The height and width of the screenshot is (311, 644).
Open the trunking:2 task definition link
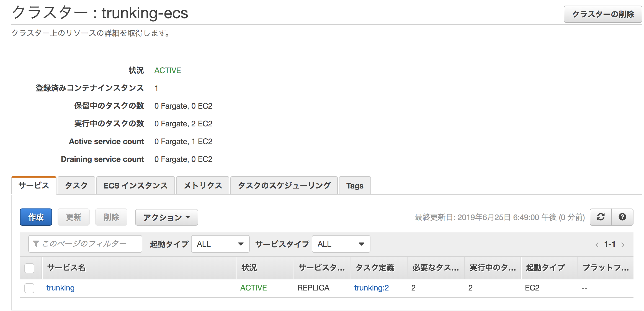[371, 288]
